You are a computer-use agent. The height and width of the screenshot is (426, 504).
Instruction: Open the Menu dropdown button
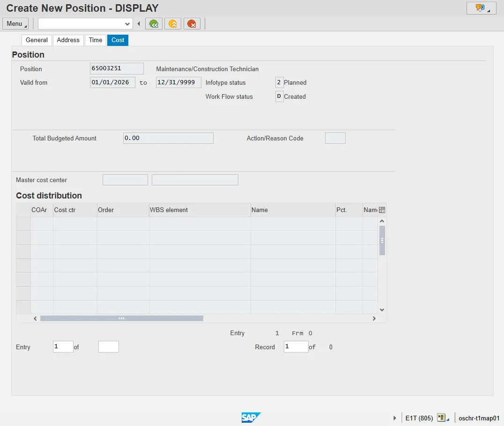click(15, 24)
